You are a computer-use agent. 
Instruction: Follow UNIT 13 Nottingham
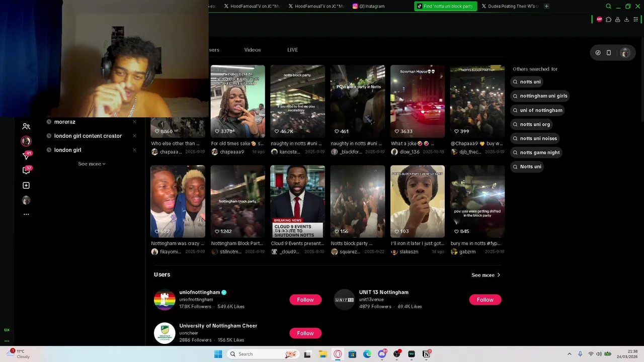pyautogui.click(x=485, y=300)
